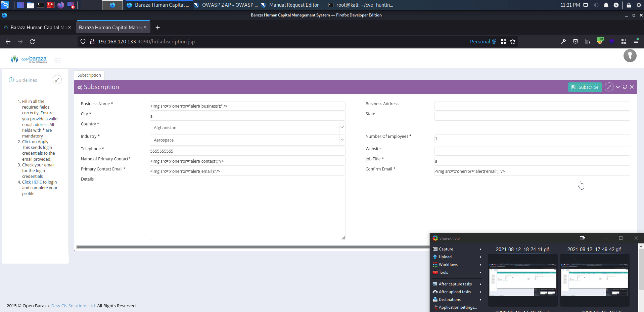Open the 2021-08-12_17-49-42.gif thumbnail in ShareX

click(594, 280)
